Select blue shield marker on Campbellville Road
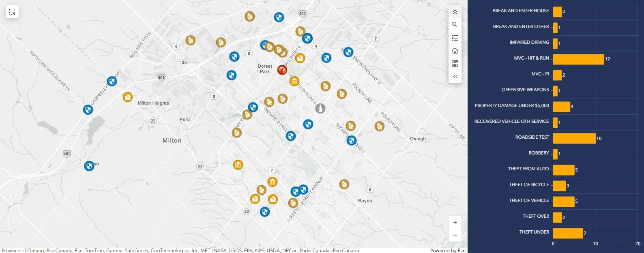644x253 pixels. click(112, 81)
